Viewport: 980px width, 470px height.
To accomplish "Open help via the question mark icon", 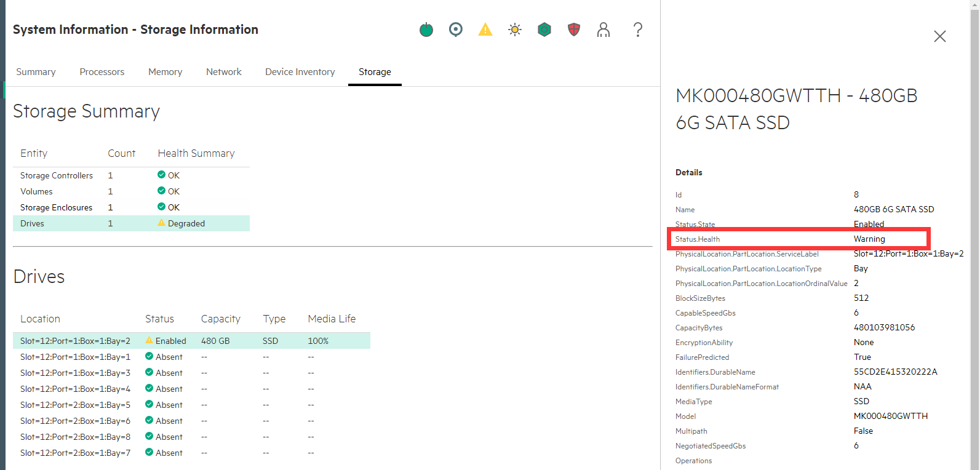I will click(x=638, y=30).
